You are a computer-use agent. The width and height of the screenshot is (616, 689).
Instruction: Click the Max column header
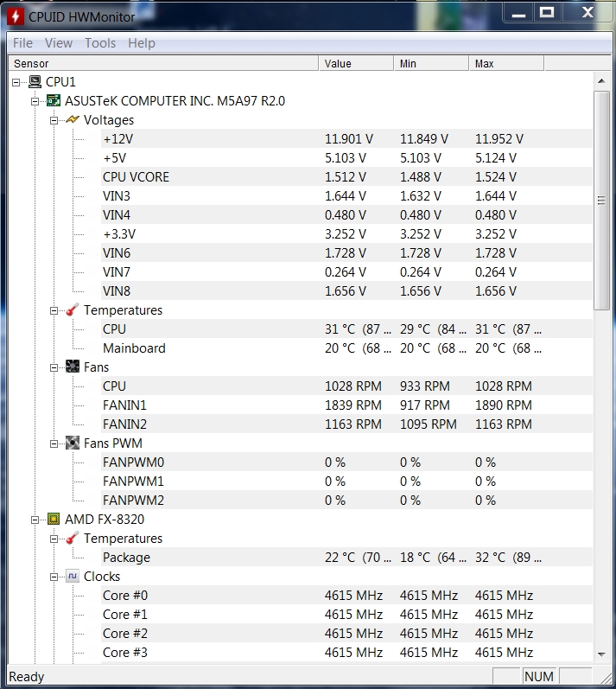[506, 63]
